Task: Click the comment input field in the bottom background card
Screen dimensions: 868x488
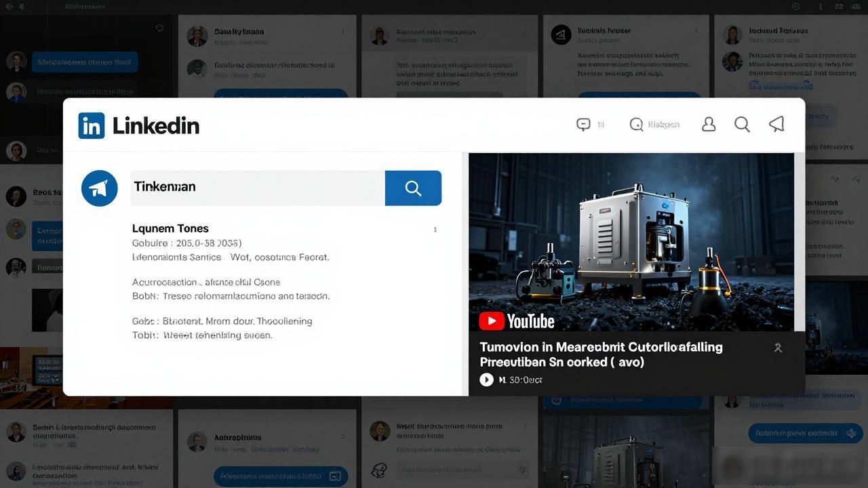Action: click(x=462, y=469)
